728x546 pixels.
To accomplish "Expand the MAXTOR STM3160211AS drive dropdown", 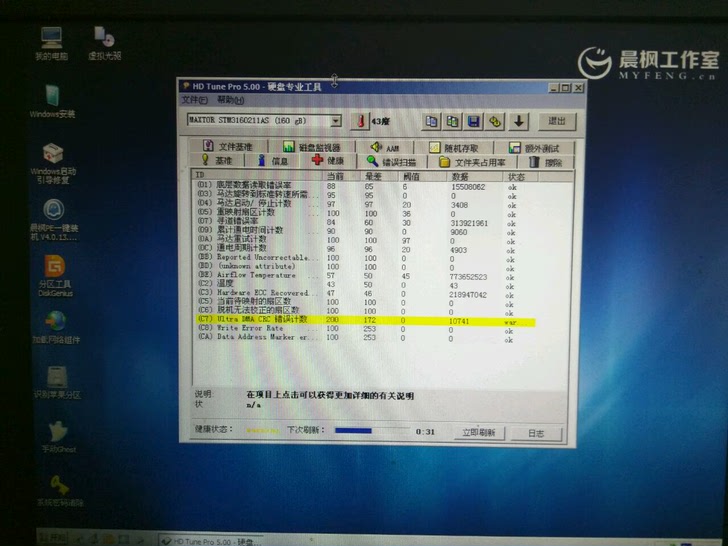I will pos(336,121).
